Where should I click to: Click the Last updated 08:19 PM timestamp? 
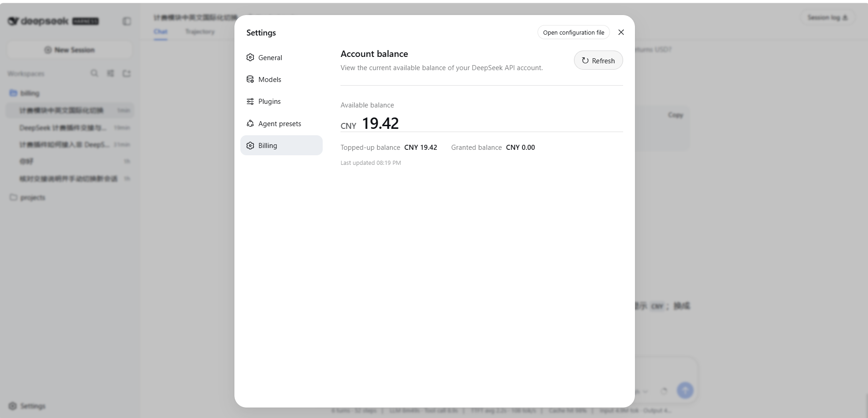(x=371, y=163)
